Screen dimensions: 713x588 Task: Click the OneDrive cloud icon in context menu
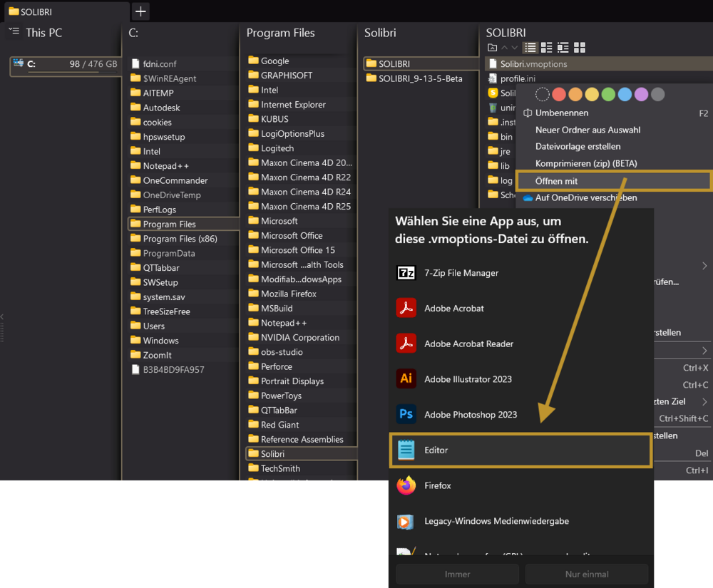click(528, 198)
